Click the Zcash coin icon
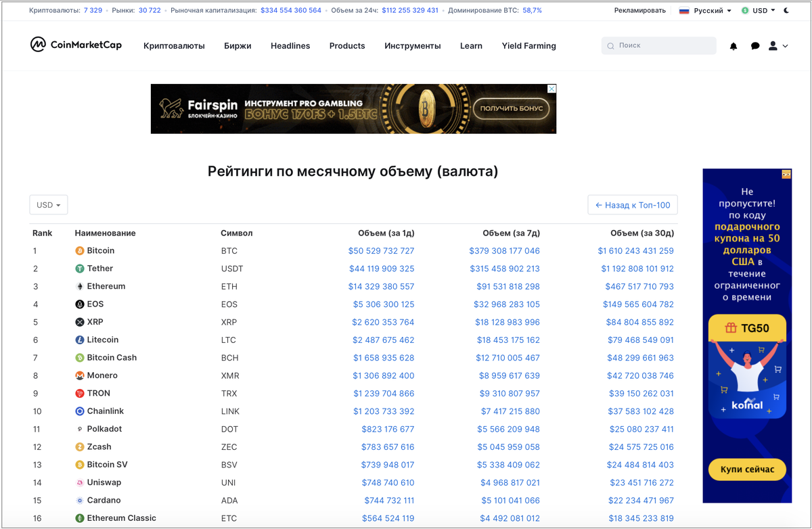The width and height of the screenshot is (812, 529). click(80, 447)
